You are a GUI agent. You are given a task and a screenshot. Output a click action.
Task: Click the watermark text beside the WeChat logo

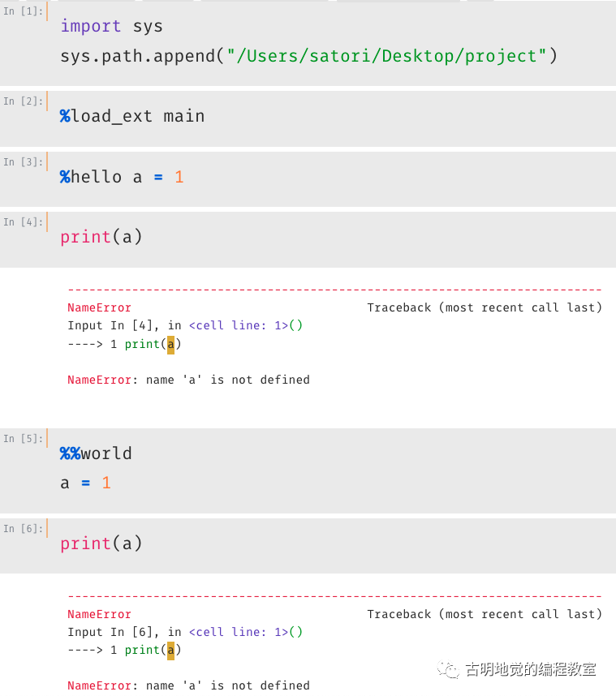[x=531, y=670]
